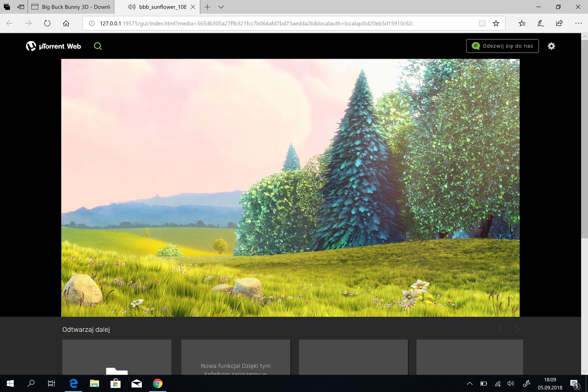Image resolution: width=588 pixels, height=392 pixels.
Task: Click the address bar URL field
Action: (256, 23)
